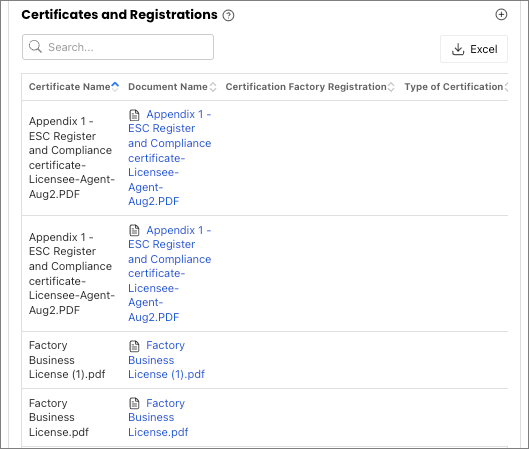
Task: Select first Appendix 1 certificate name cell
Action: pyautogui.click(x=72, y=158)
